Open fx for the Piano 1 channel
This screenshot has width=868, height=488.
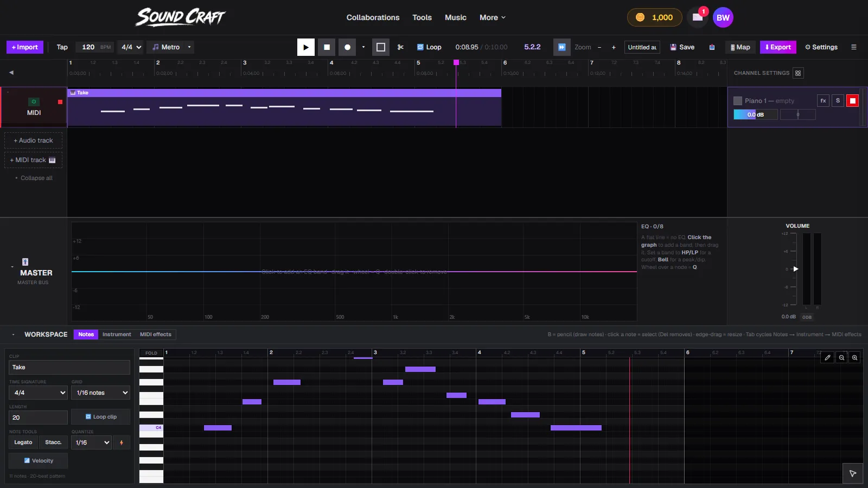tap(823, 101)
